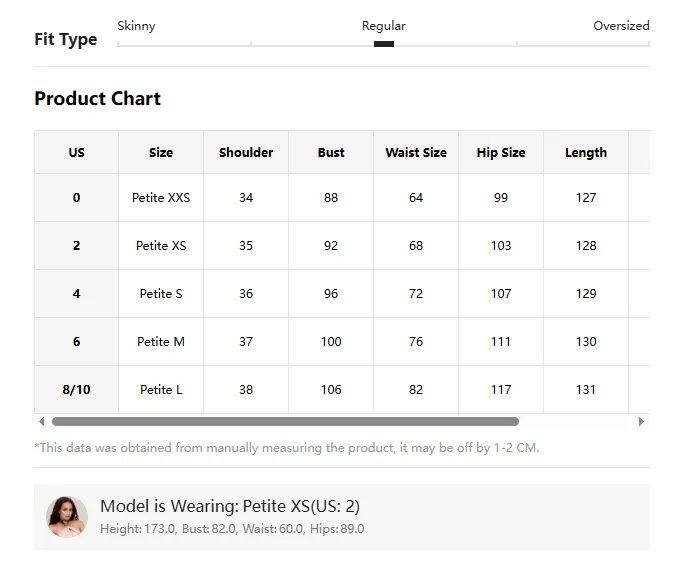Click the model height and measurements line
The height and width of the screenshot is (567, 680).
point(232,529)
